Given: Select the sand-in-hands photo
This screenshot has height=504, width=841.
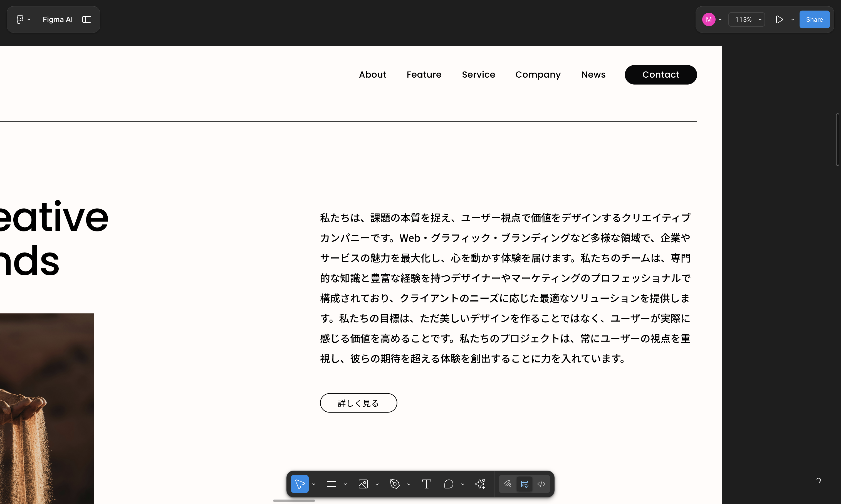Looking at the screenshot, I should click(x=47, y=409).
